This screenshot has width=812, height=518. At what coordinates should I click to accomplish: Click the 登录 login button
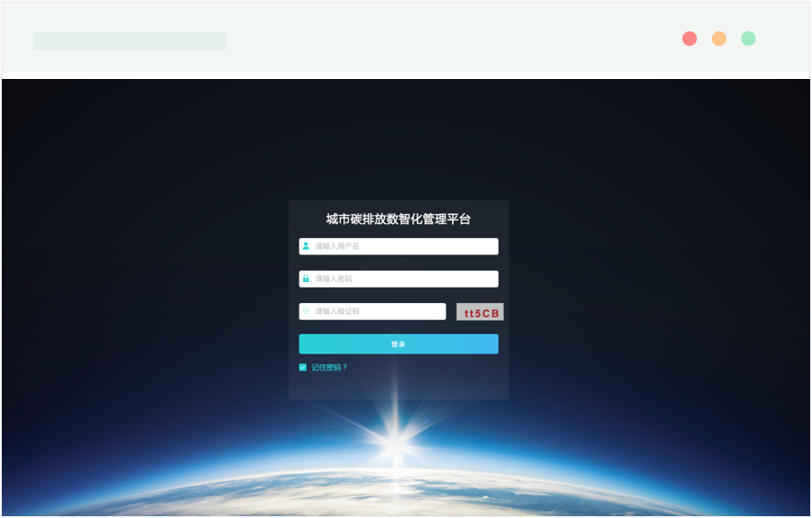tap(399, 343)
